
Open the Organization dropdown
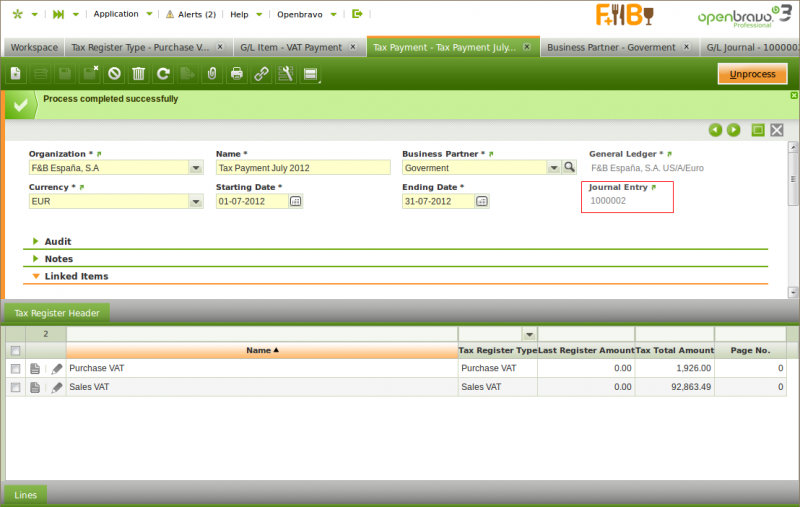[x=196, y=168]
